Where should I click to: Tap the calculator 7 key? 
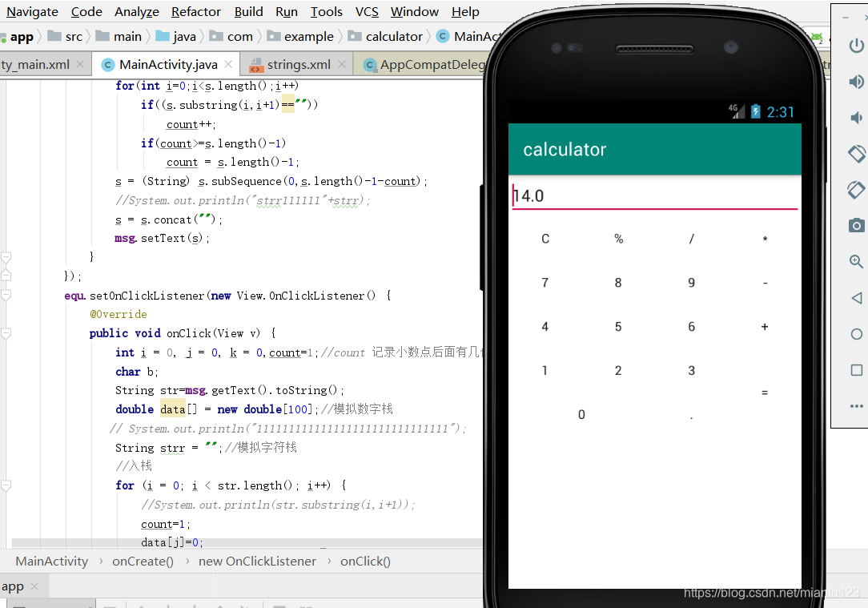(x=545, y=283)
